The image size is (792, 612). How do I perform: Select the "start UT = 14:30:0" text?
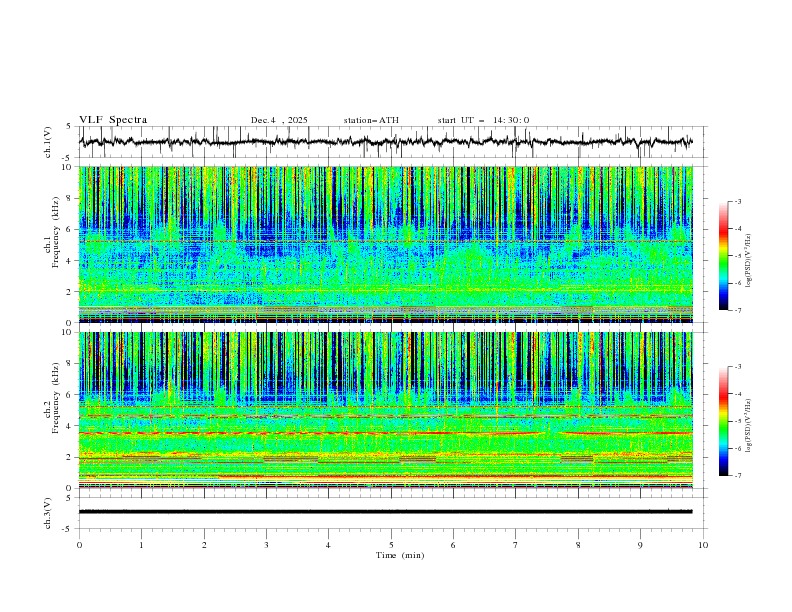pos(483,120)
